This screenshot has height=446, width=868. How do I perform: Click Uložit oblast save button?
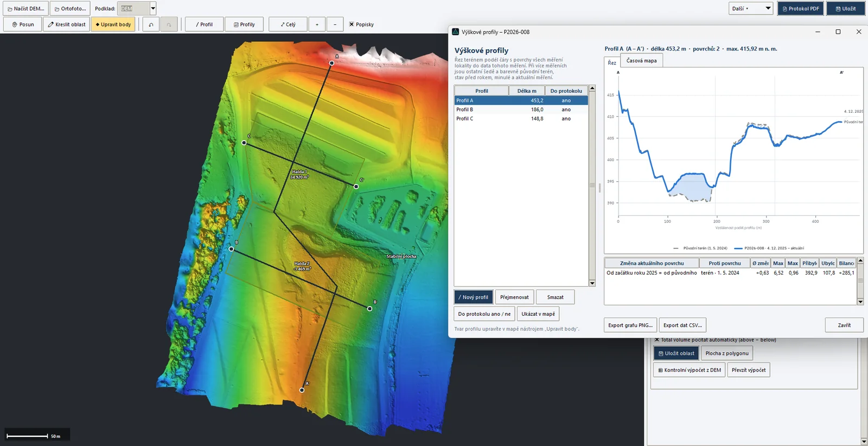676,353
